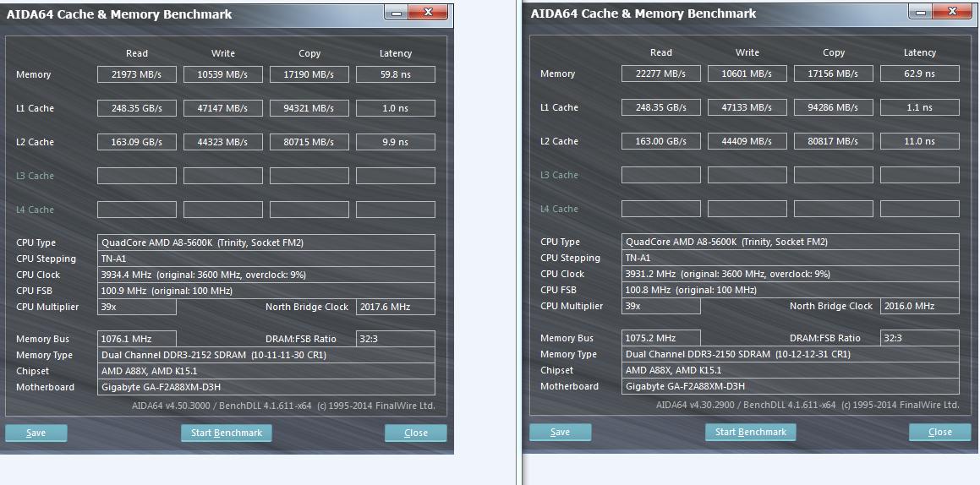The width and height of the screenshot is (980, 485).
Task: Select L2 Cache Latency value 11.0 ns
Action: (x=920, y=140)
